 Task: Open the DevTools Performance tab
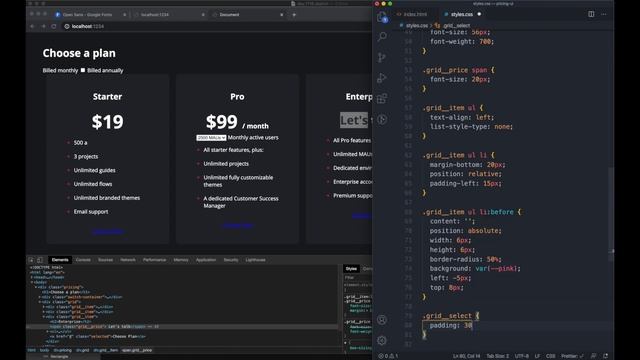(x=154, y=260)
